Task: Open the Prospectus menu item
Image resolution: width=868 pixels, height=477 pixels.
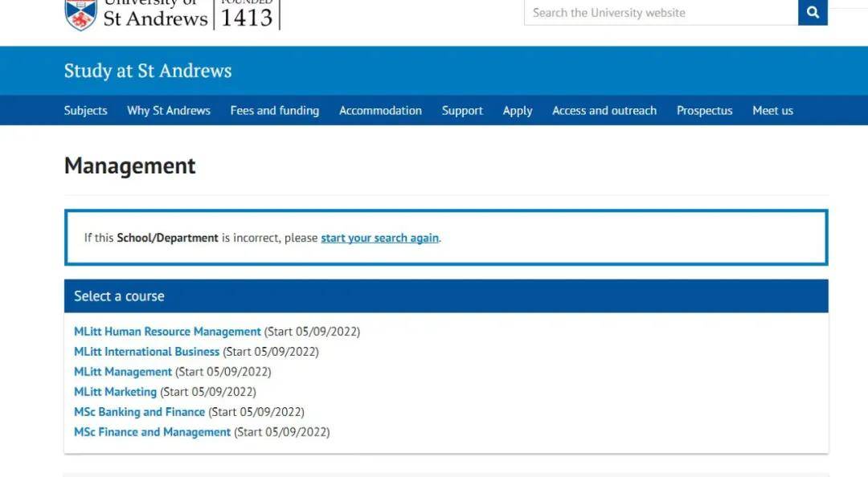Action: click(705, 111)
